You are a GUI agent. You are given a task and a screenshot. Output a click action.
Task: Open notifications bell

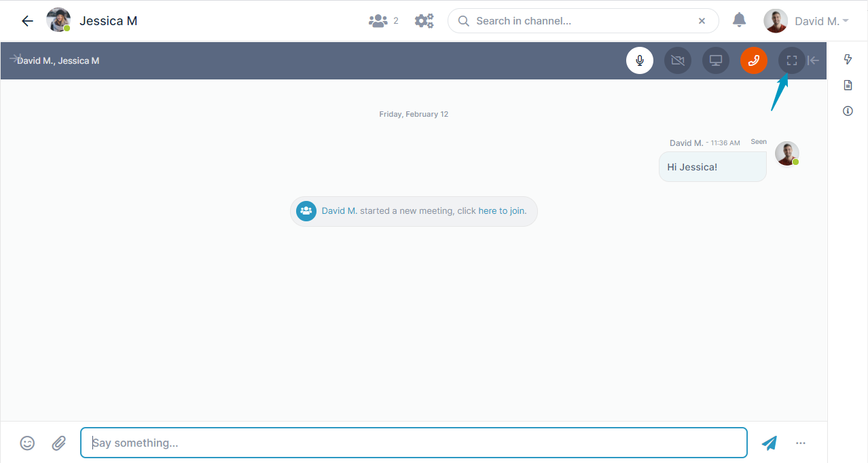[740, 20]
